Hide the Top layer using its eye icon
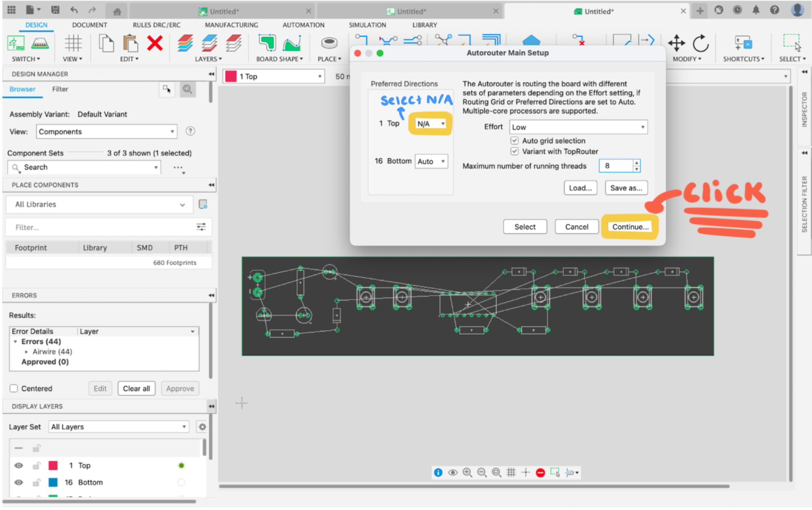Image resolution: width=812 pixels, height=510 pixels. click(x=19, y=466)
